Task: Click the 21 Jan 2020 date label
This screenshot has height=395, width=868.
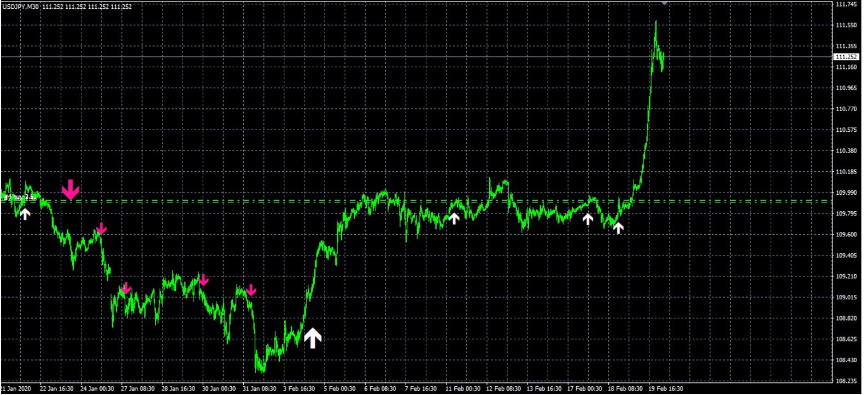Action: [16, 389]
